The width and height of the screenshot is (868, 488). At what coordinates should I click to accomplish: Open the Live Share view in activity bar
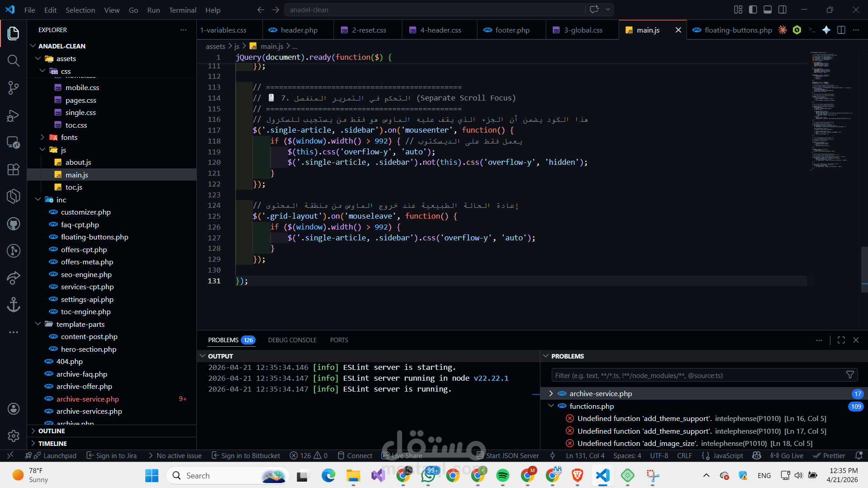pos(14,278)
